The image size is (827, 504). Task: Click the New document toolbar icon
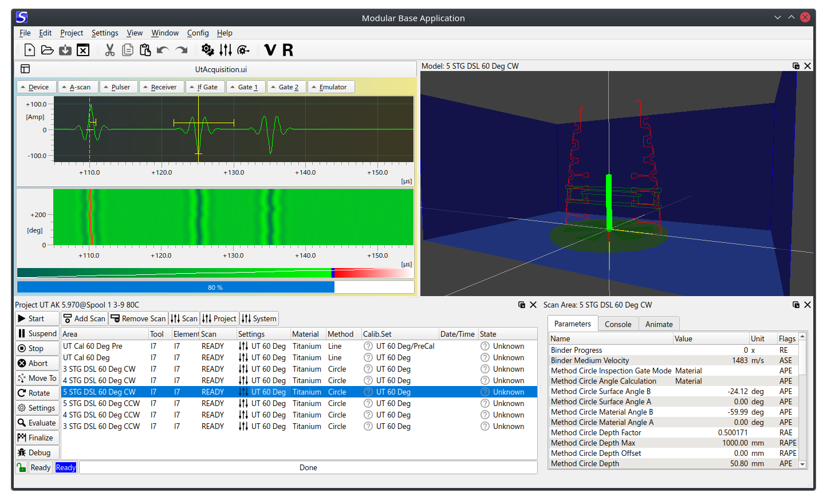tap(30, 50)
